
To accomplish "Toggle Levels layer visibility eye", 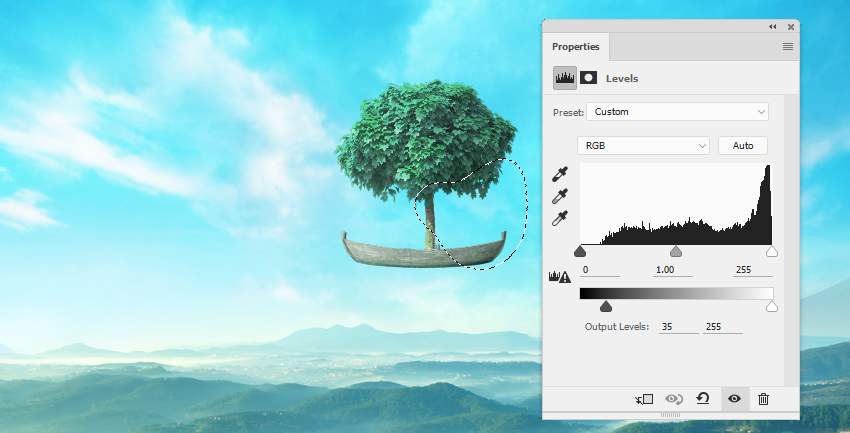I will pyautogui.click(x=734, y=399).
